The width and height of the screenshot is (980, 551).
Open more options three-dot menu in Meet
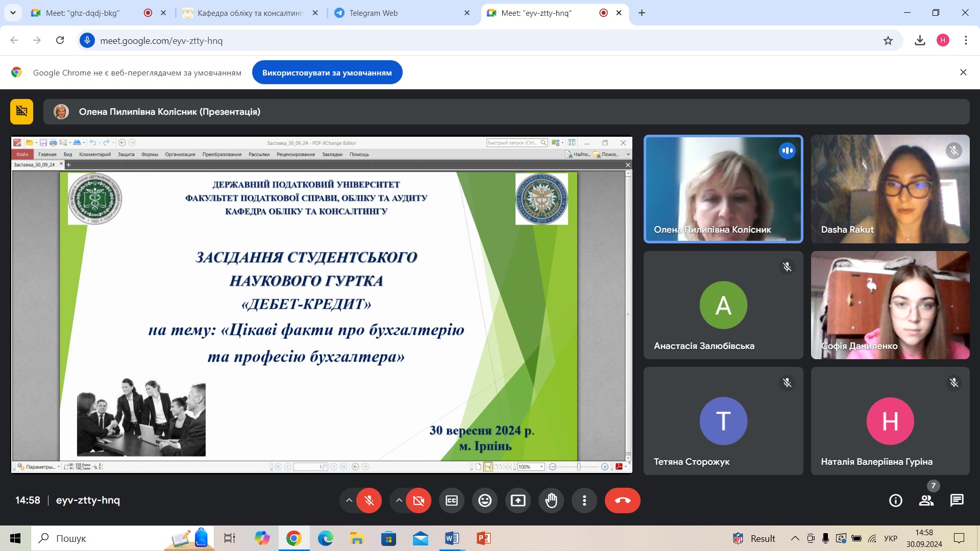point(584,500)
